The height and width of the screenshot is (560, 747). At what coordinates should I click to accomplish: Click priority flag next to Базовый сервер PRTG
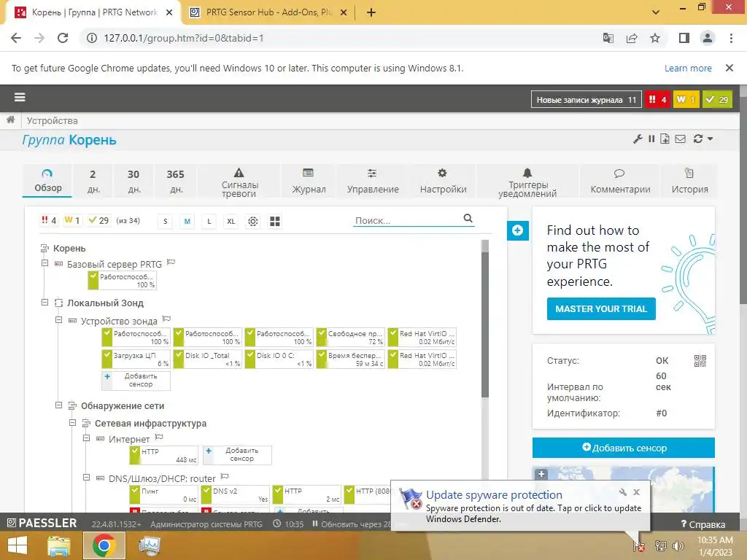[x=171, y=262]
